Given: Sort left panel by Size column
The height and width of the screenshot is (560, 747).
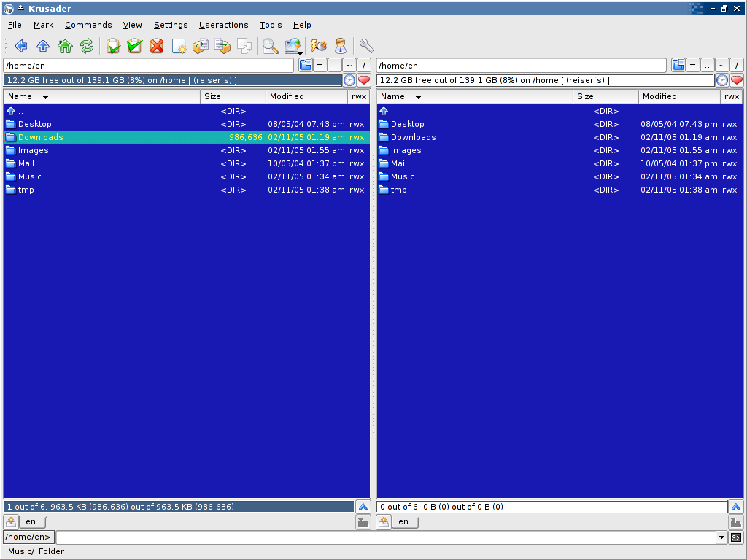Looking at the screenshot, I should coord(233,97).
